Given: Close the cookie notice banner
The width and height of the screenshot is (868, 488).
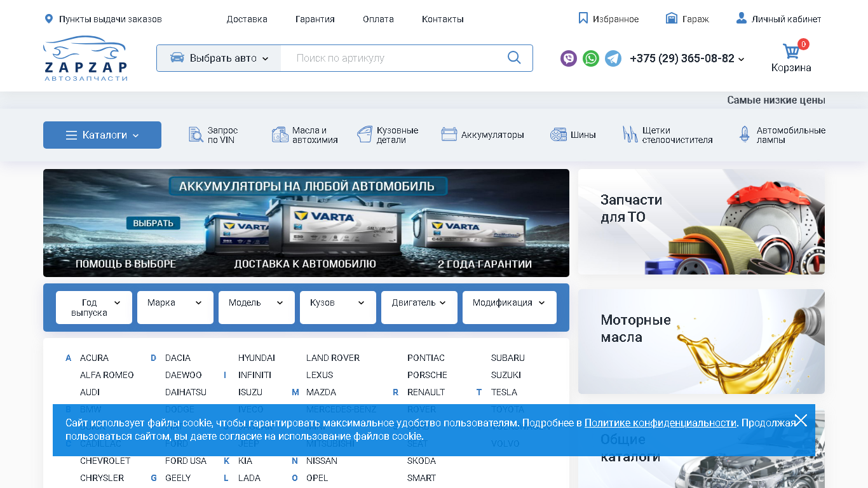Looking at the screenshot, I should (x=801, y=420).
